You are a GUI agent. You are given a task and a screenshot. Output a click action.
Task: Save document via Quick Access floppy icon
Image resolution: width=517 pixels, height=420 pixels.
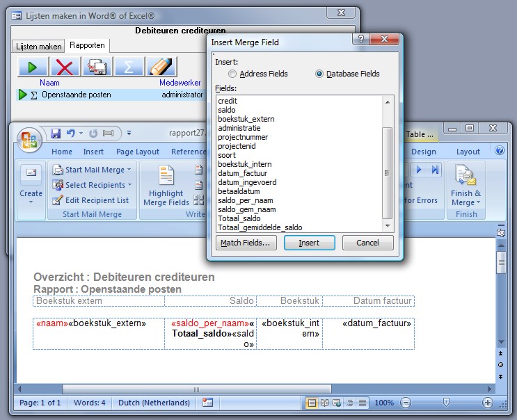pyautogui.click(x=56, y=133)
